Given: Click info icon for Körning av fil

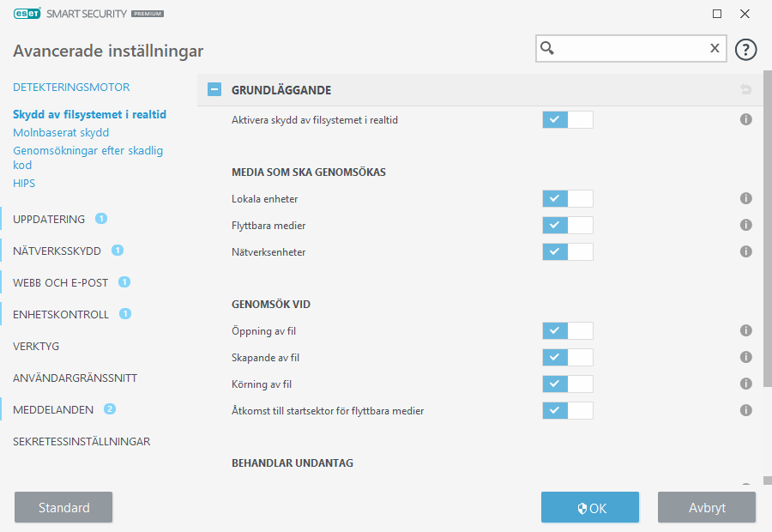Looking at the screenshot, I should click(745, 384).
